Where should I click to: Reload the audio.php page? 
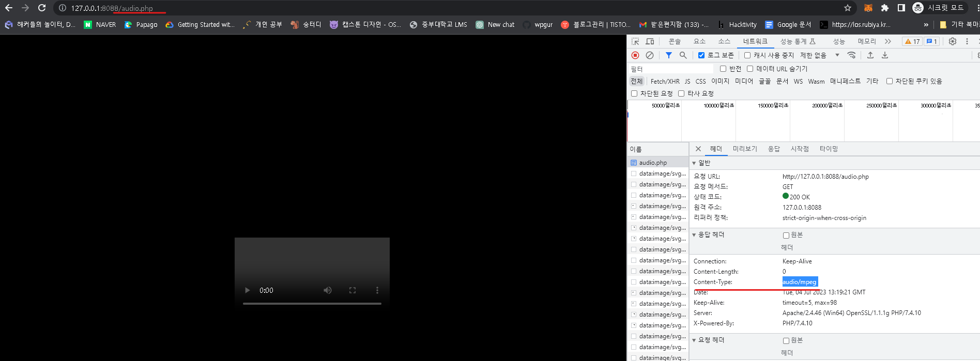tap(42, 8)
